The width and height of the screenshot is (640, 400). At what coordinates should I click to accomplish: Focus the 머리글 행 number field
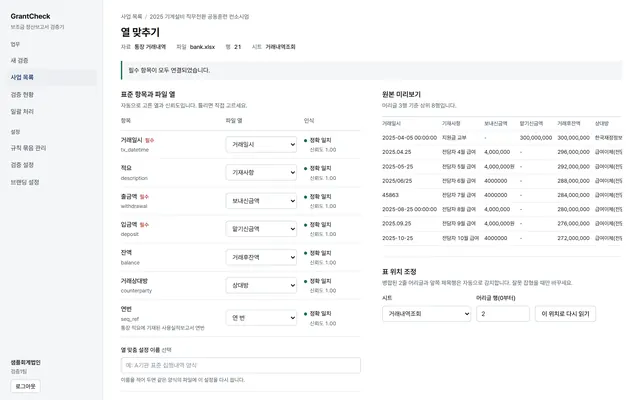coord(503,314)
